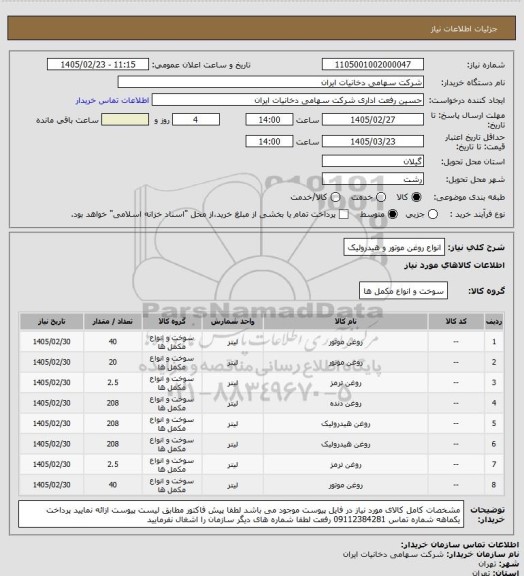Open the اطلاعات تماس خریدار link
Viewport: 524px width, 576px height.
coord(112,100)
